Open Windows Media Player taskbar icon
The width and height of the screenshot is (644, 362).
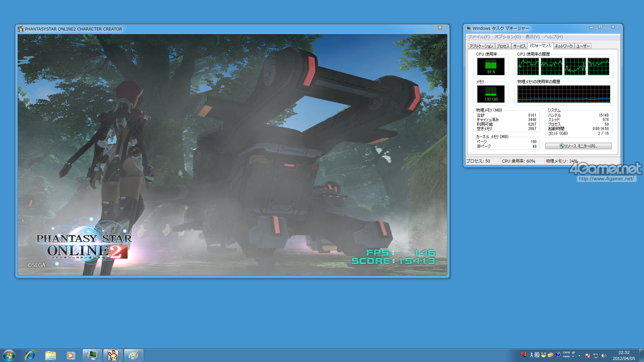(70, 355)
